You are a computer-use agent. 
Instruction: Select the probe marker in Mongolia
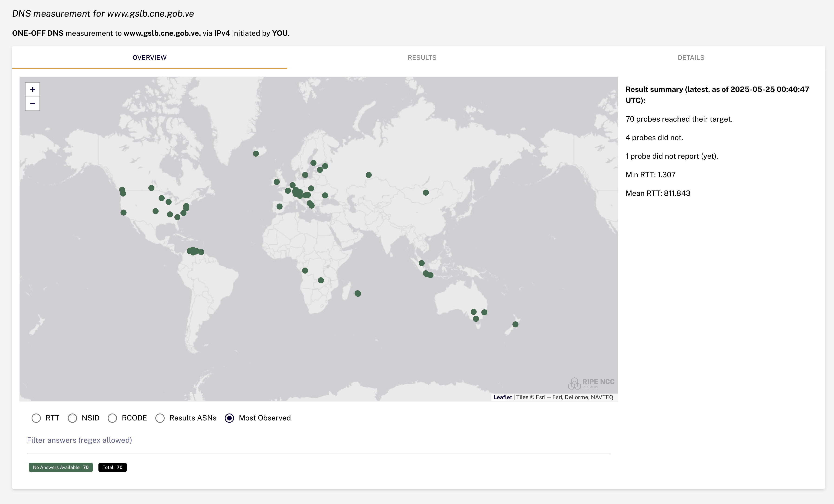point(426,192)
